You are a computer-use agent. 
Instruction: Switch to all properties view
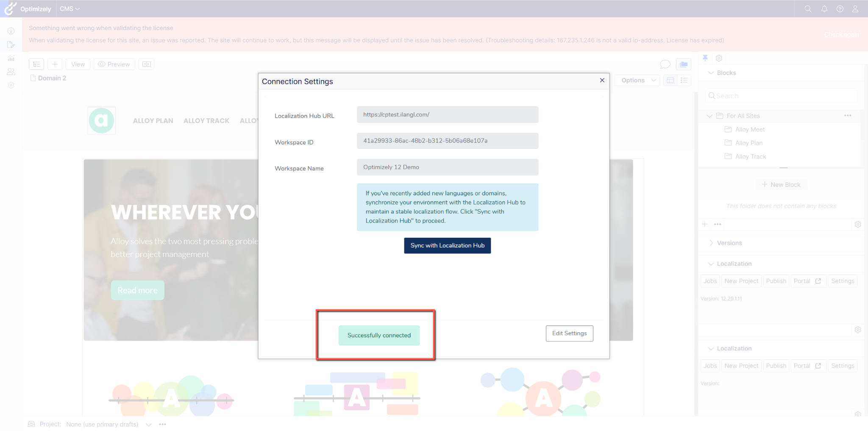coord(684,80)
